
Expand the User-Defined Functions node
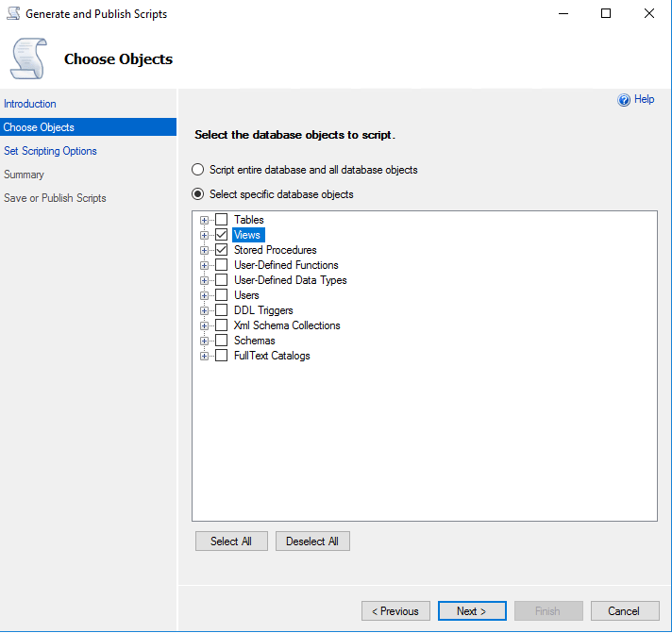tap(205, 265)
